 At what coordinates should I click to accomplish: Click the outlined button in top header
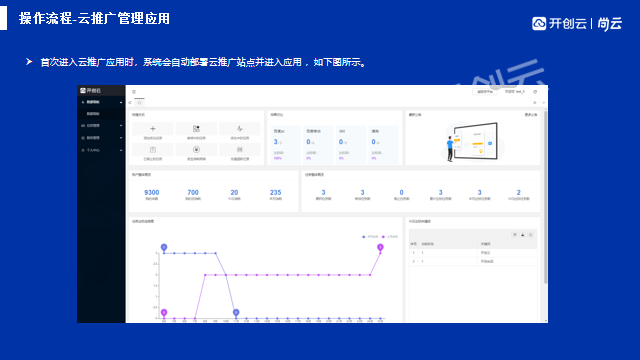(x=485, y=92)
